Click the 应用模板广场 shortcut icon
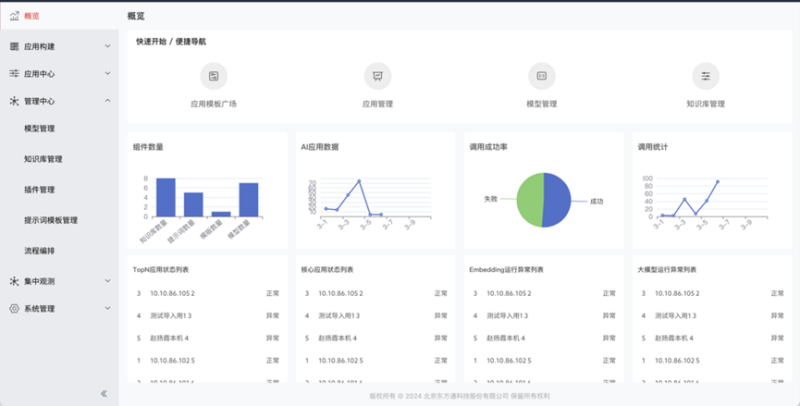This screenshot has height=406, width=800. point(213,76)
